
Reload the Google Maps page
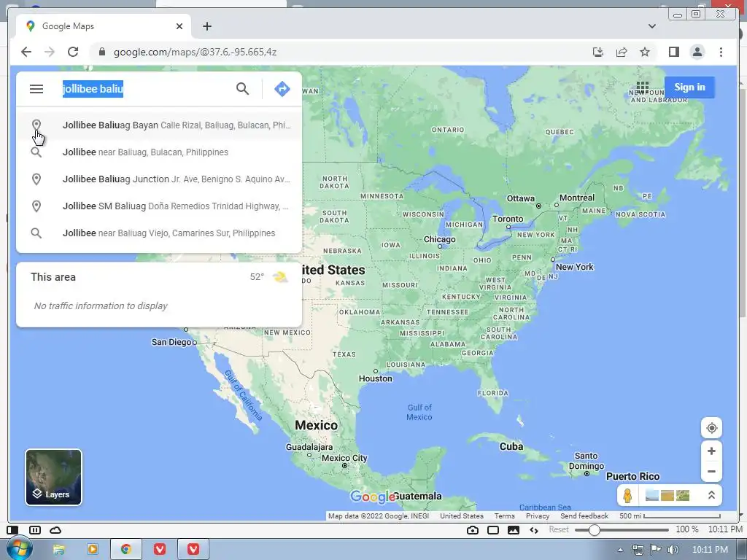point(73,52)
